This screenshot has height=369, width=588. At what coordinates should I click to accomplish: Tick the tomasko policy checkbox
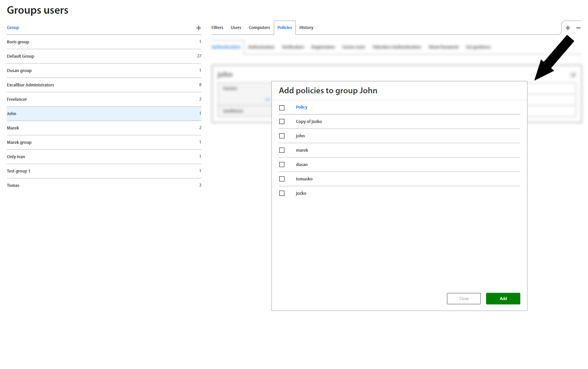coord(282,179)
